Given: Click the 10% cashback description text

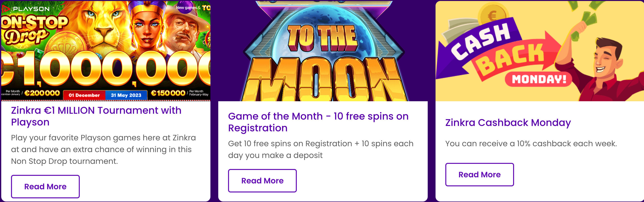Looking at the screenshot, I should [x=531, y=144].
